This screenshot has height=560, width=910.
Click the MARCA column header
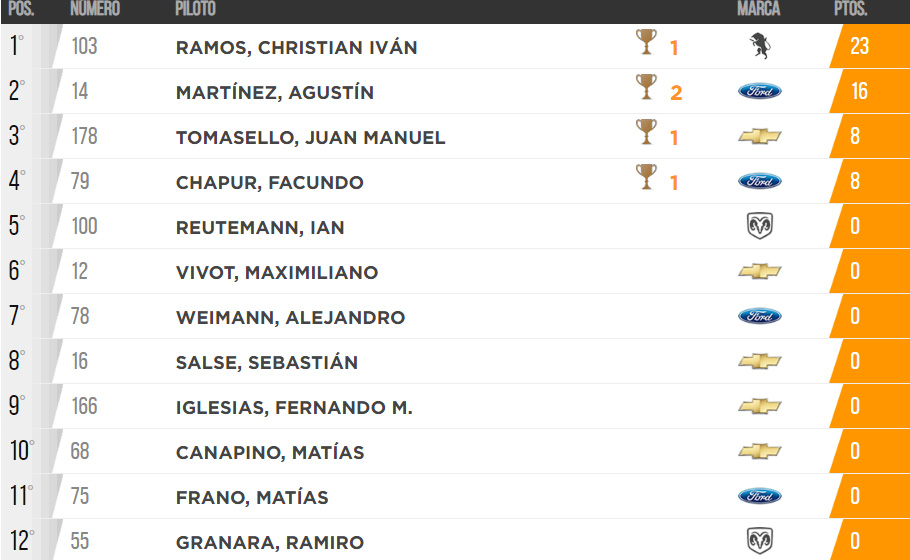pos(759,9)
